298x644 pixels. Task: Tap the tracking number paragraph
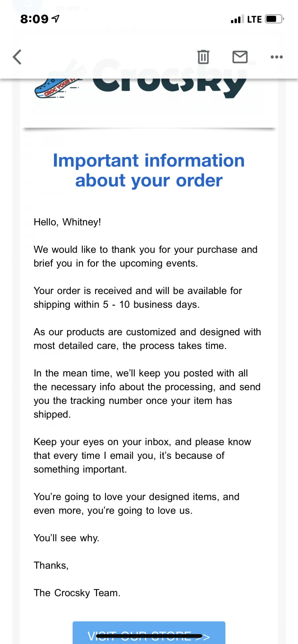147,394
